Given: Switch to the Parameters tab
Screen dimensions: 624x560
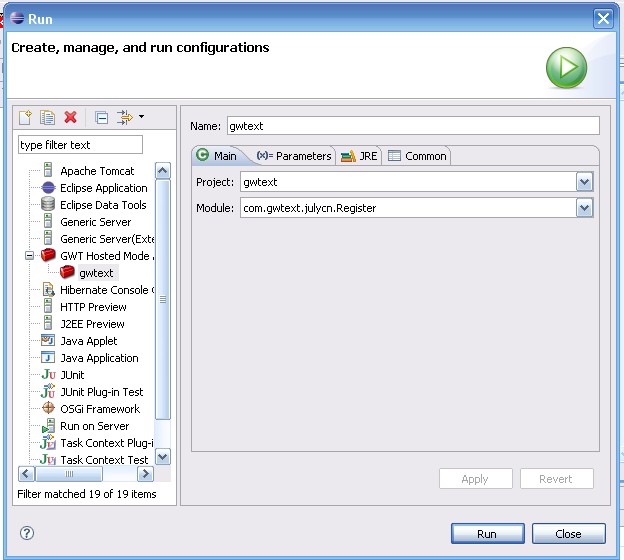Looking at the screenshot, I should pos(294,156).
